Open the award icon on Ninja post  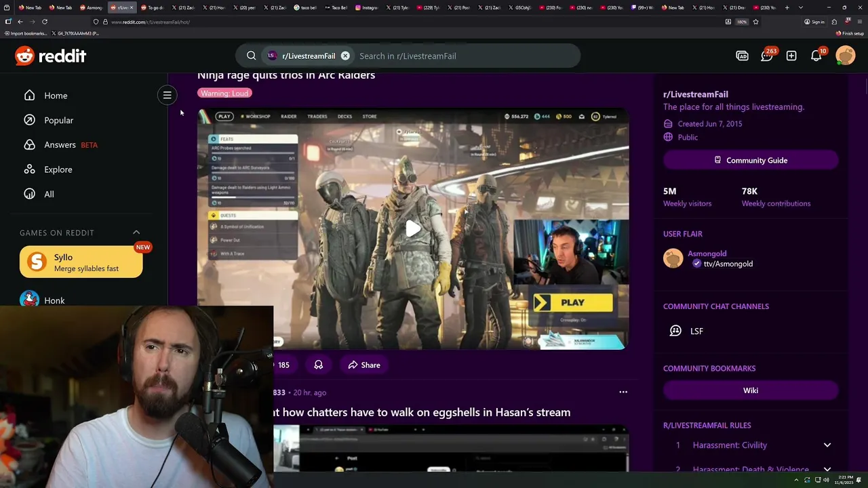(318, 365)
